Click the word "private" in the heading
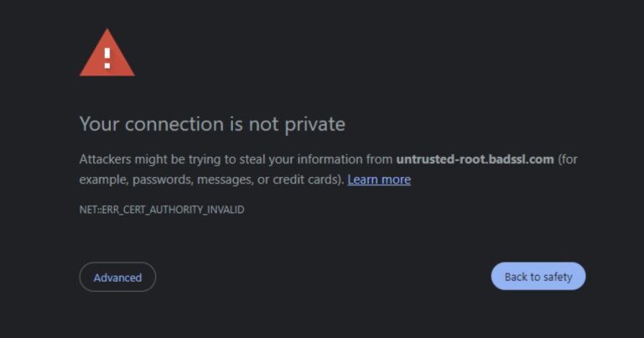The image size is (644, 338). coord(313,124)
